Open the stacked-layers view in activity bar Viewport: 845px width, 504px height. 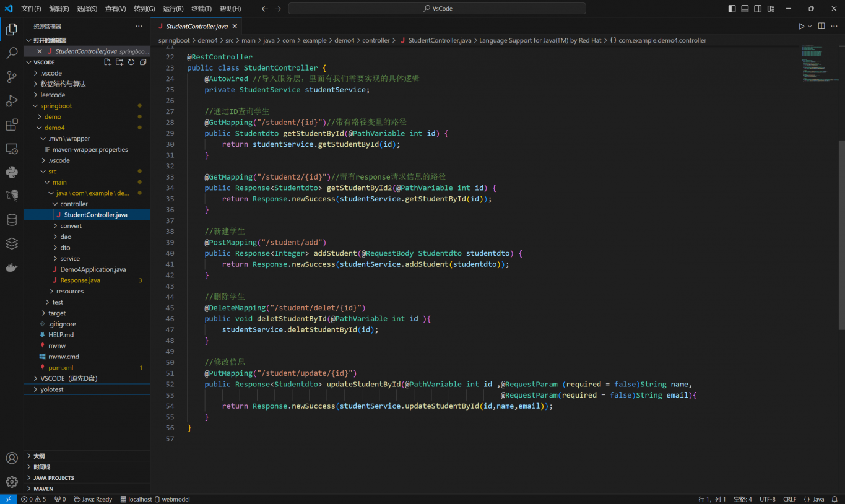pyautogui.click(x=12, y=243)
